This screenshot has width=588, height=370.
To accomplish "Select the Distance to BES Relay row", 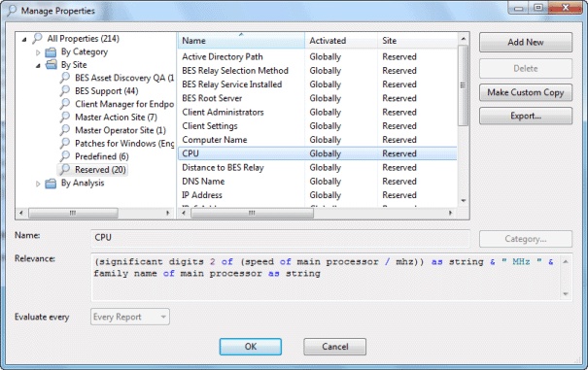I will pos(317,168).
